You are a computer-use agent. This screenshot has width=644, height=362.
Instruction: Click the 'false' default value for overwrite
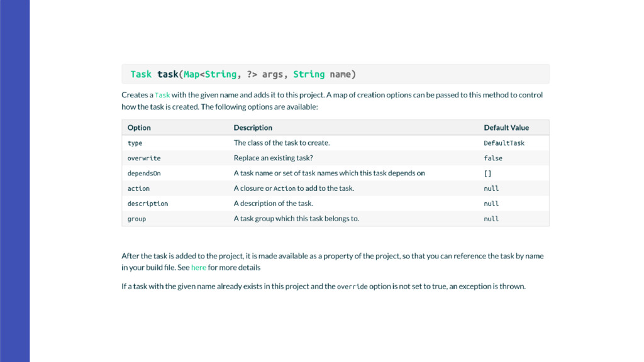click(493, 158)
